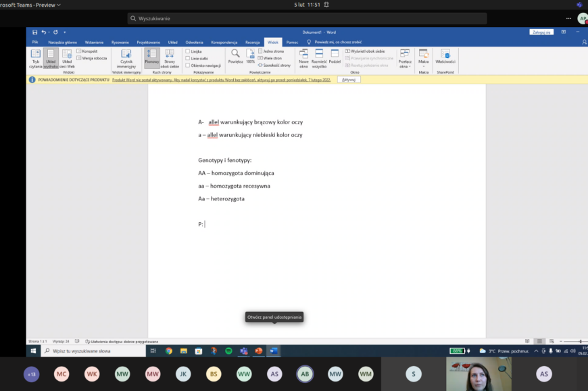588x391 pixels.
Task: Open Czytnik immersyjny
Action: [x=126, y=59]
